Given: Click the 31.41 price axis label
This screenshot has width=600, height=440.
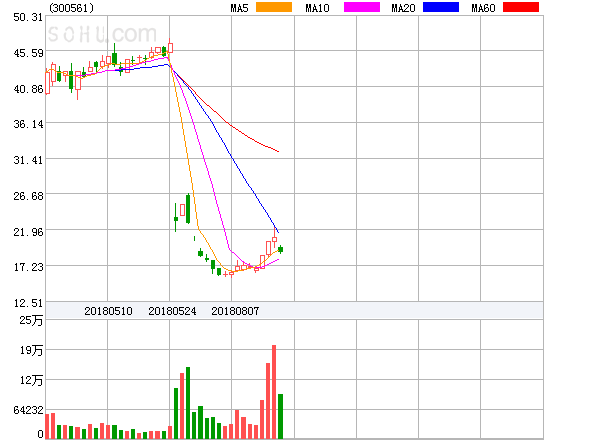Looking at the screenshot, I should [28, 160].
